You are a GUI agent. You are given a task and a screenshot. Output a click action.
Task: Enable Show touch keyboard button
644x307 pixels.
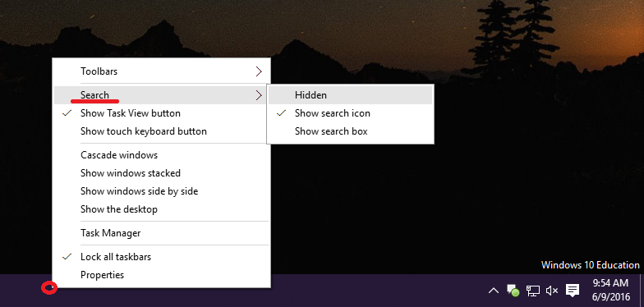(161, 131)
